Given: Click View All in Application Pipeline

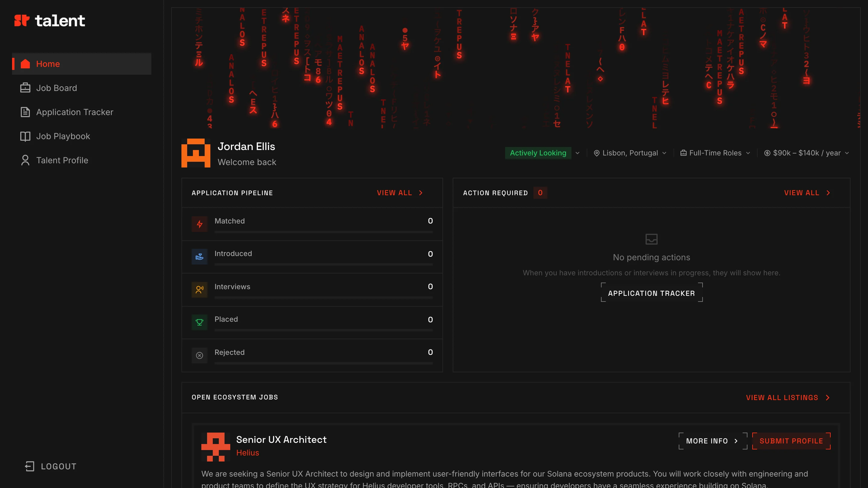Looking at the screenshot, I should coord(400,193).
